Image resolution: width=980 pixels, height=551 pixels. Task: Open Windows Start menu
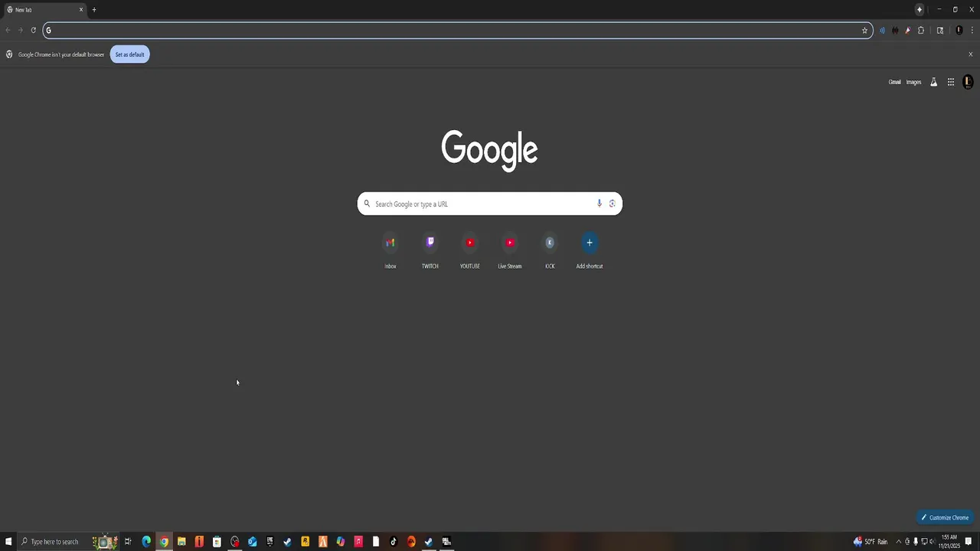[x=8, y=542]
